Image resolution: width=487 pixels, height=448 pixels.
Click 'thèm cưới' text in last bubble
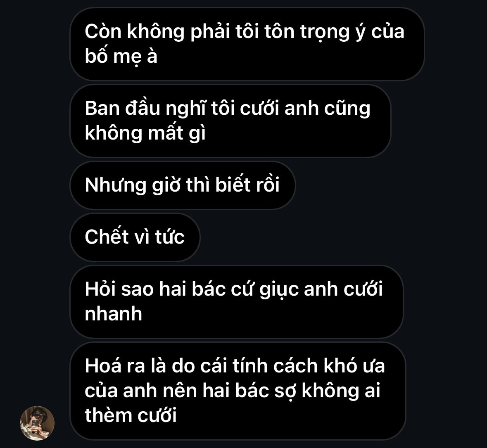[131, 415]
